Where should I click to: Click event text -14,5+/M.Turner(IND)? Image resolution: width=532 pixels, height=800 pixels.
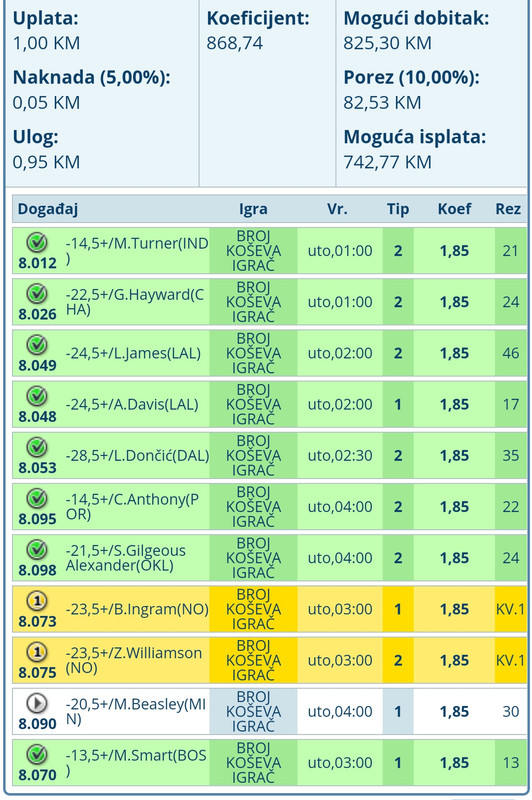pyautogui.click(x=137, y=251)
